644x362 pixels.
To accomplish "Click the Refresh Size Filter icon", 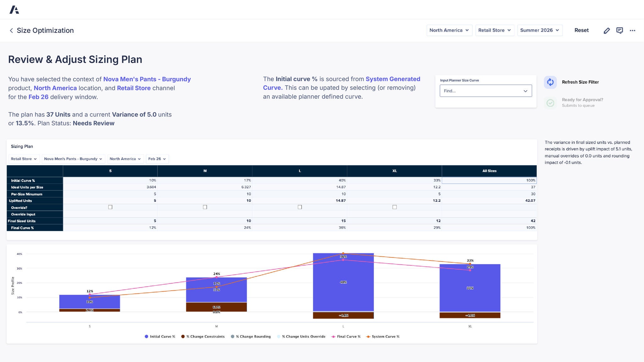I will pyautogui.click(x=550, y=82).
